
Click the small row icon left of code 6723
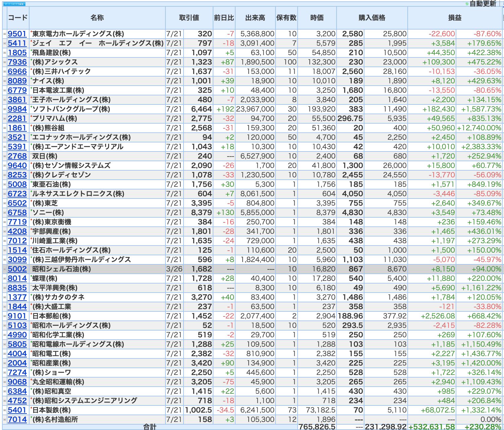tap(5, 194)
